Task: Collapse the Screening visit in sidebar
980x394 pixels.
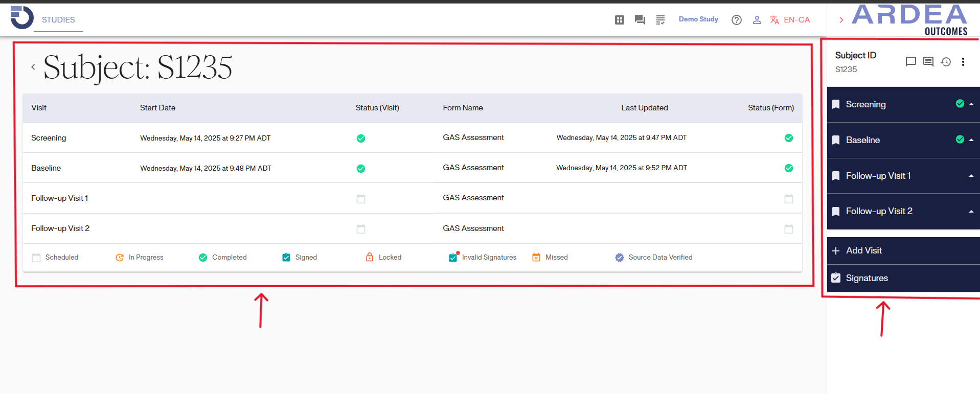Action: (971, 104)
